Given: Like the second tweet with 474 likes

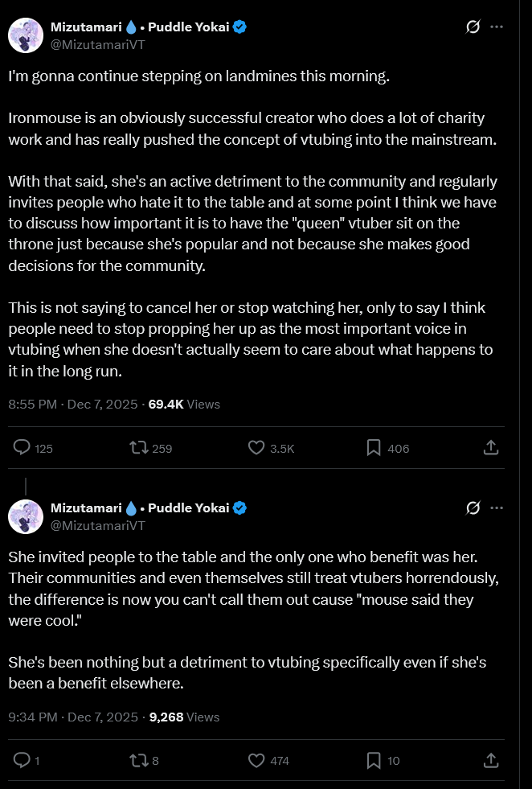Looking at the screenshot, I should (256, 760).
